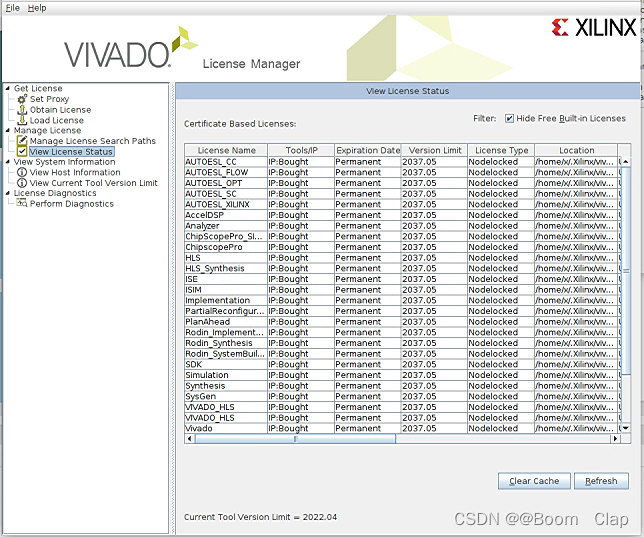Select Perform Diagnostics tree item
Viewport: 644px width, 537px height.
click(x=71, y=204)
